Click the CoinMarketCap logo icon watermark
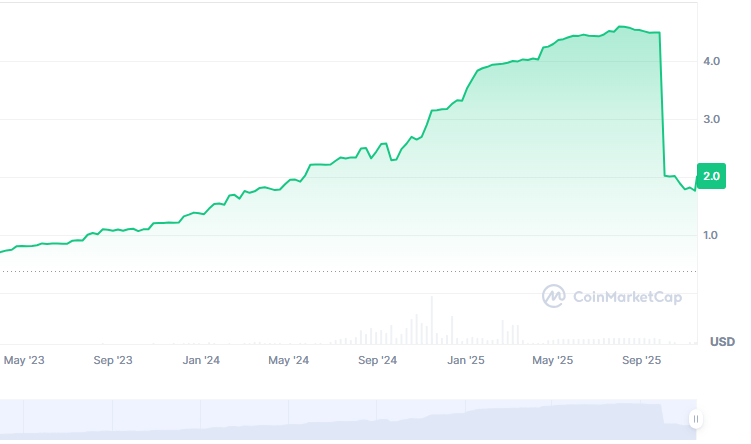 pyautogui.click(x=554, y=296)
